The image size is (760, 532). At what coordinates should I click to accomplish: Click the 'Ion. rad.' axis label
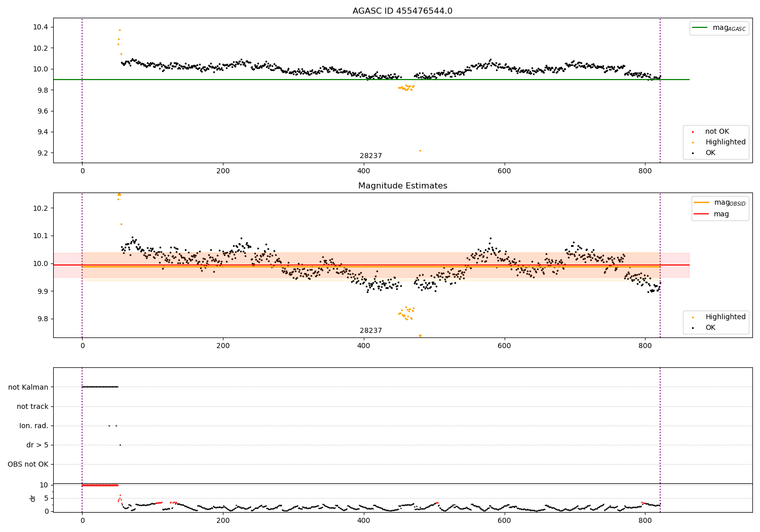coord(34,426)
